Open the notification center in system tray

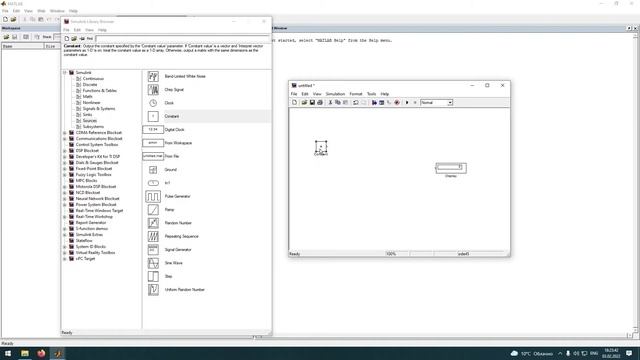(629, 353)
